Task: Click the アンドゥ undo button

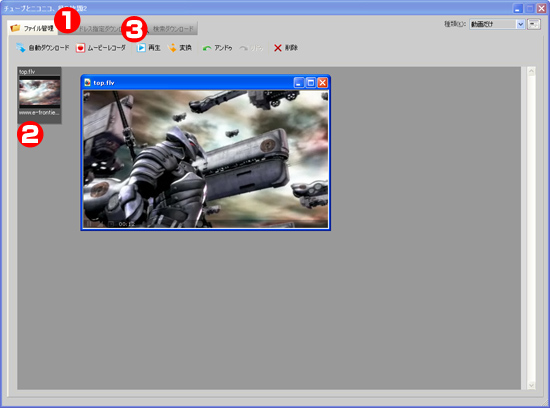Action: (217, 48)
